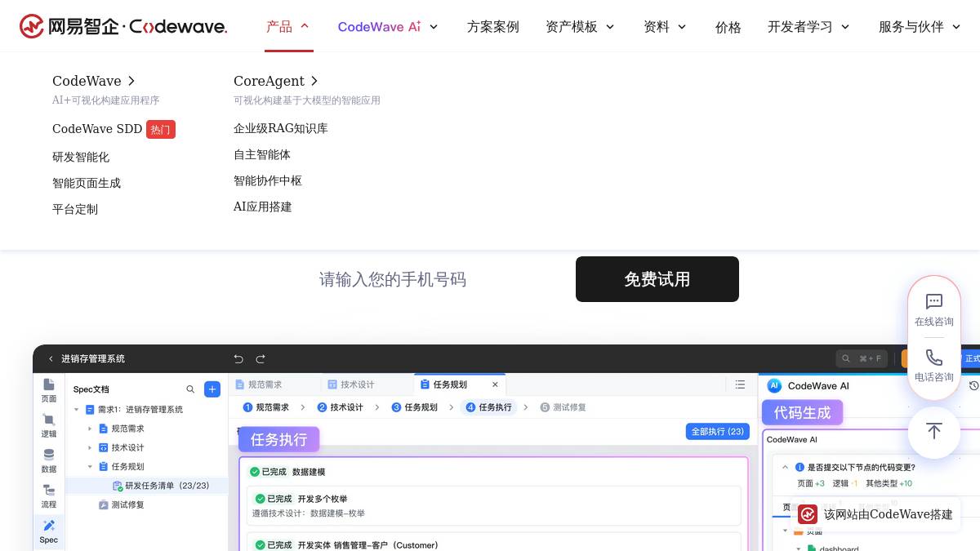Viewport: 980px width, 551px height.
Task: Open the CoreAgent product heading link
Action: pos(269,81)
